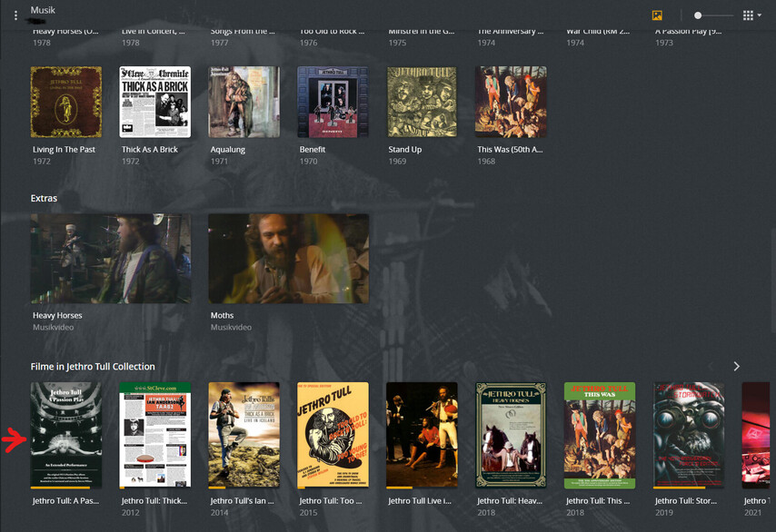The image size is (776, 532).
Task: Play the Heavy Horses music video thumbnail
Action: [x=111, y=258]
